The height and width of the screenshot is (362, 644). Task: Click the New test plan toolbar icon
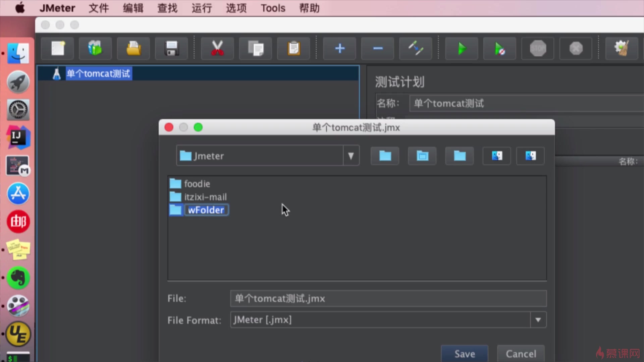pyautogui.click(x=58, y=49)
